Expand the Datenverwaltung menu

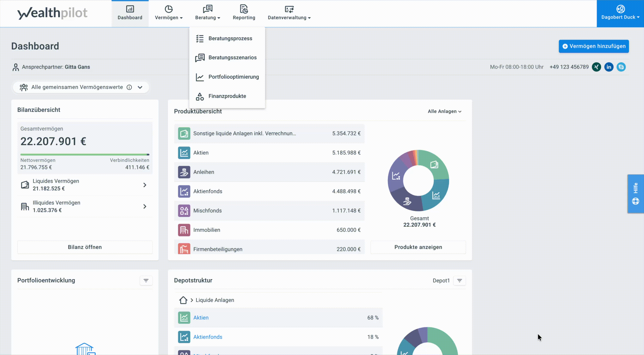tap(289, 13)
